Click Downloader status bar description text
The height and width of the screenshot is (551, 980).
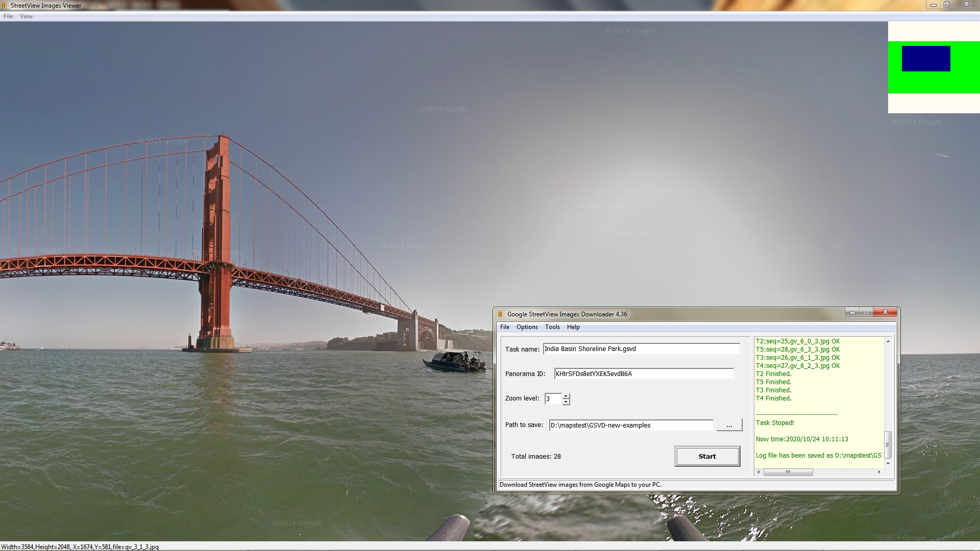[580, 485]
